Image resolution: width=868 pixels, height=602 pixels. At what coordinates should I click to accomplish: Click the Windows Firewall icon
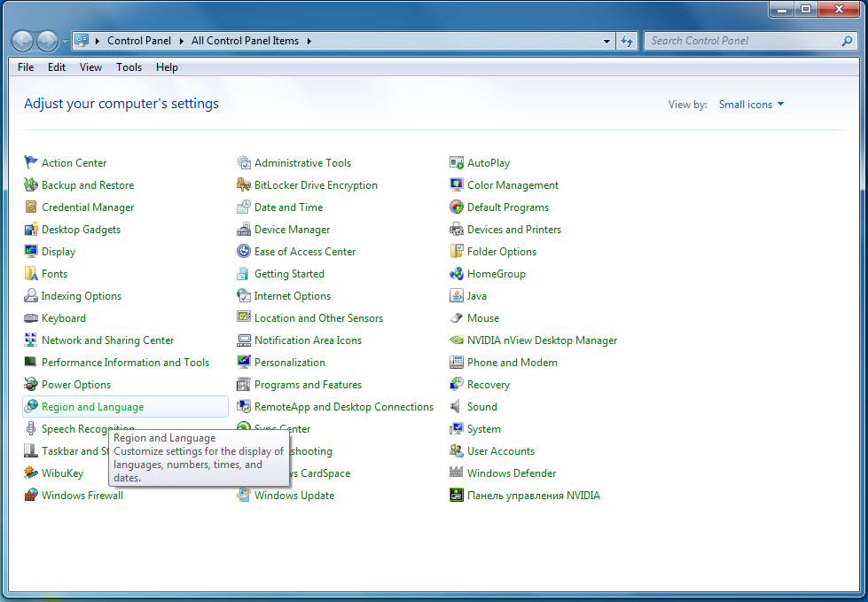pyautogui.click(x=31, y=496)
